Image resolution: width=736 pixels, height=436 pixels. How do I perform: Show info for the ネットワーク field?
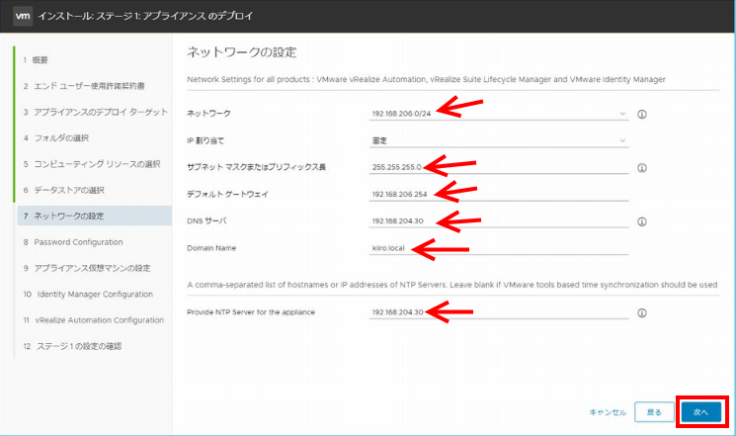[x=642, y=114]
